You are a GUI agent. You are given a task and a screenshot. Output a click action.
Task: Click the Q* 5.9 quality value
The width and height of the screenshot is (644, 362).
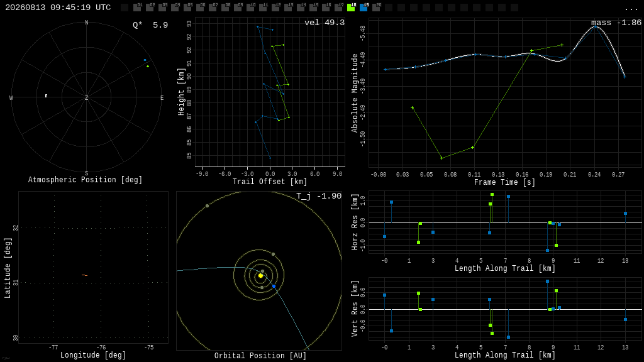150,25
